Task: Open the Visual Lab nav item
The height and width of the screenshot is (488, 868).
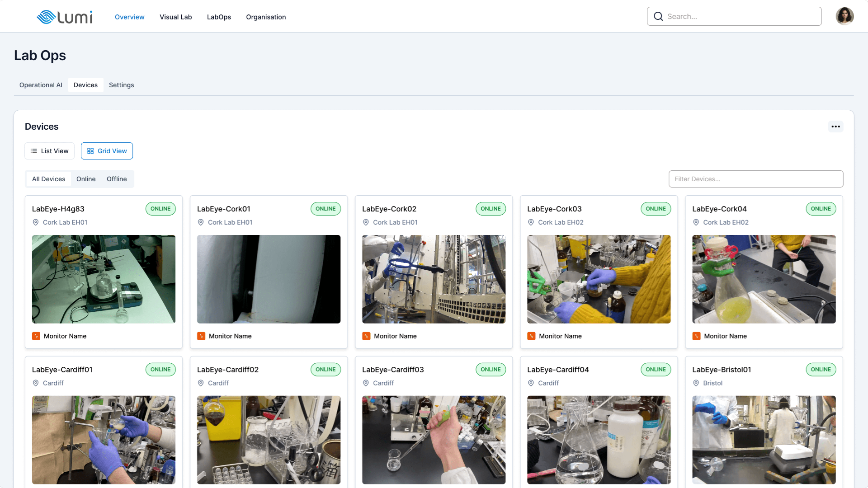Action: [x=175, y=17]
